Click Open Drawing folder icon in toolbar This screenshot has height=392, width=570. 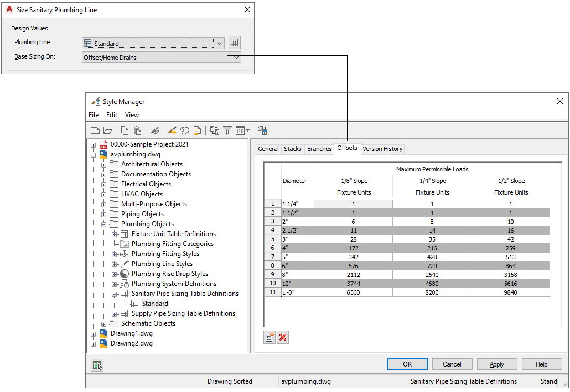point(107,130)
